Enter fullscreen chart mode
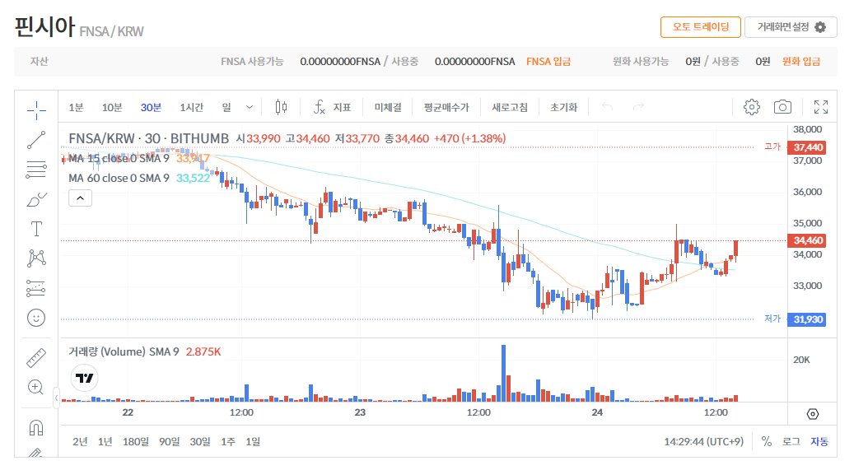The image size is (868, 470). pos(821,107)
